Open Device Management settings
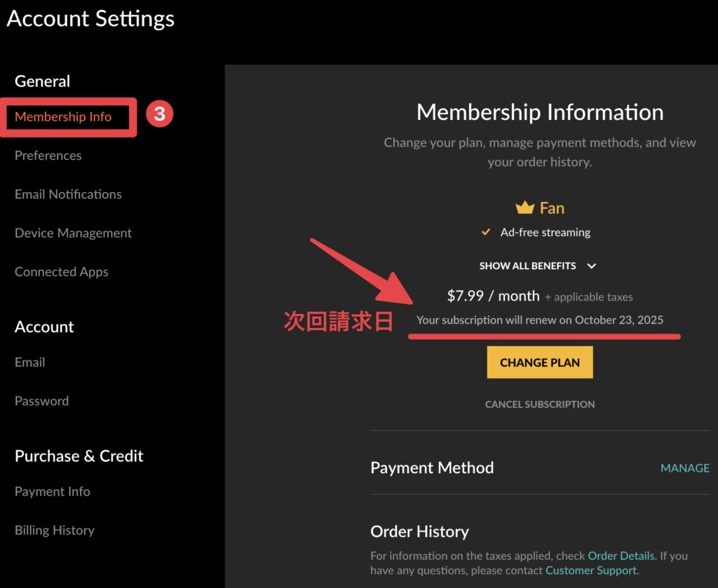 click(73, 233)
